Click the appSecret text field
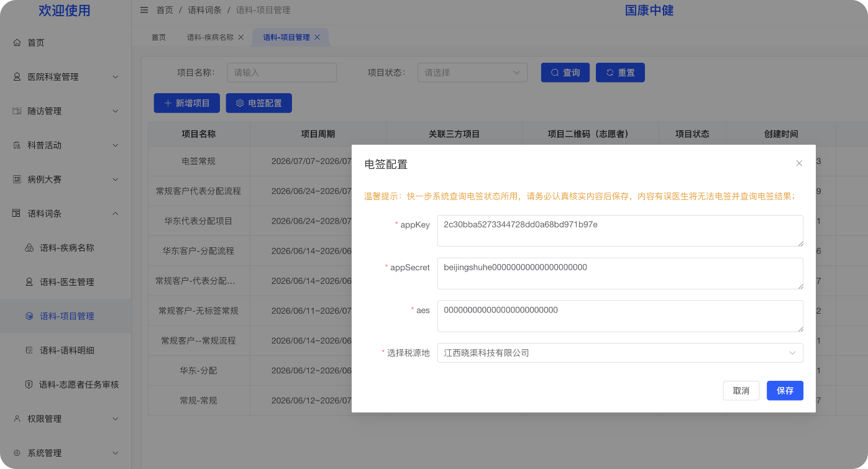 click(620, 273)
